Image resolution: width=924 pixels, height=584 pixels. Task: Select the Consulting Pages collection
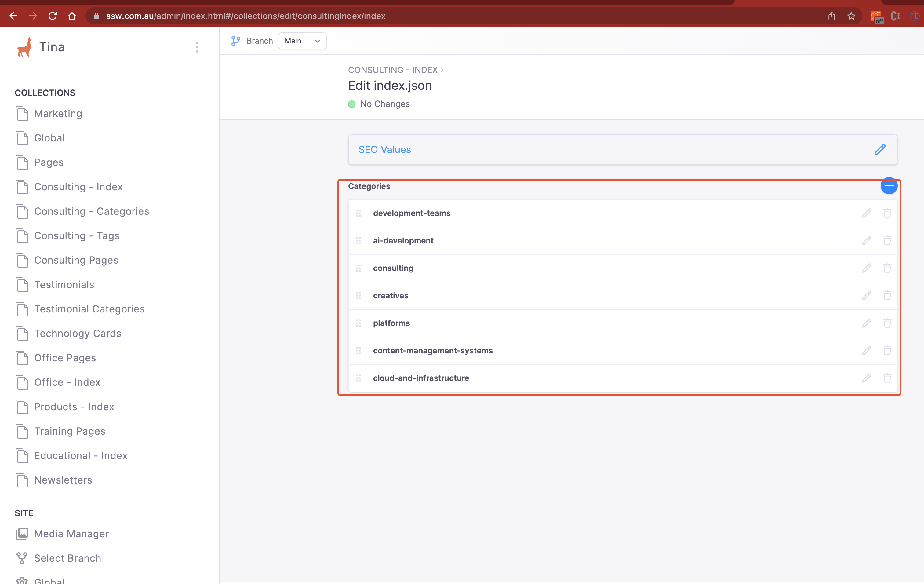[x=76, y=260]
